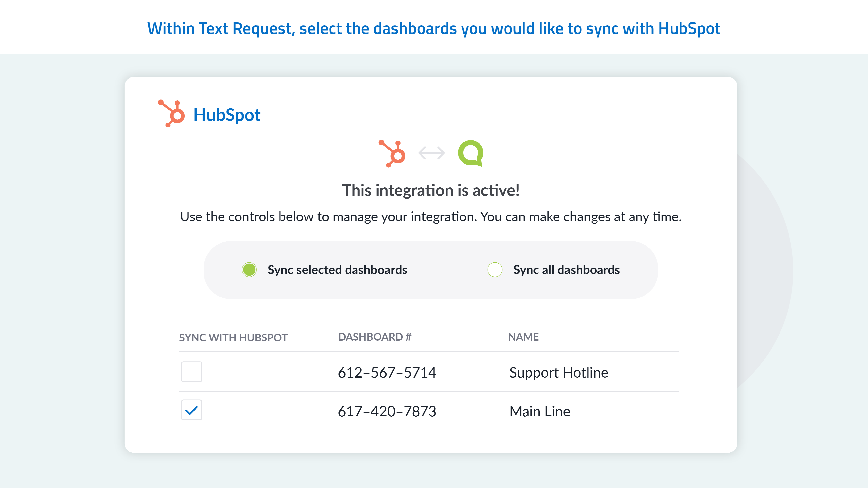Select the 'Sync selected dashboards' radio button
This screenshot has width=868, height=488.
(x=249, y=270)
